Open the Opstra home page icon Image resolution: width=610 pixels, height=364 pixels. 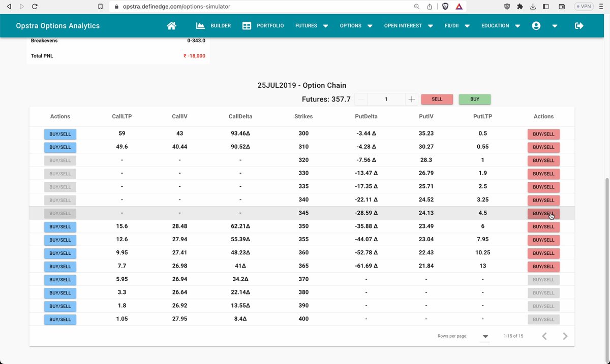click(171, 25)
